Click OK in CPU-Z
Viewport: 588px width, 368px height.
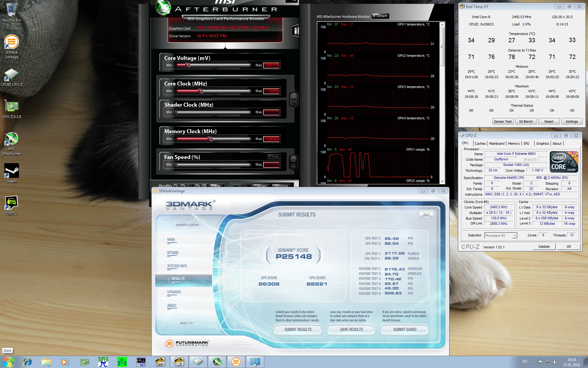point(569,247)
